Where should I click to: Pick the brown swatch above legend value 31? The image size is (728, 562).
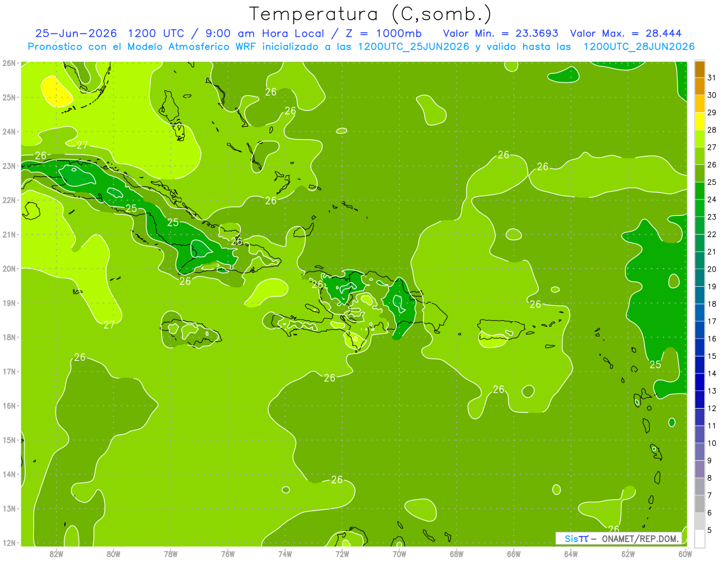699,69
